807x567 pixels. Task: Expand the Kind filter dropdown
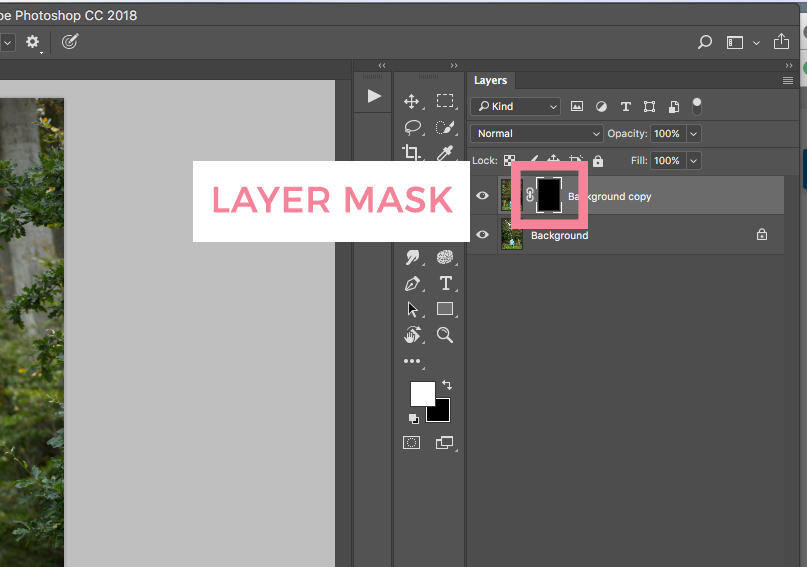(516, 106)
